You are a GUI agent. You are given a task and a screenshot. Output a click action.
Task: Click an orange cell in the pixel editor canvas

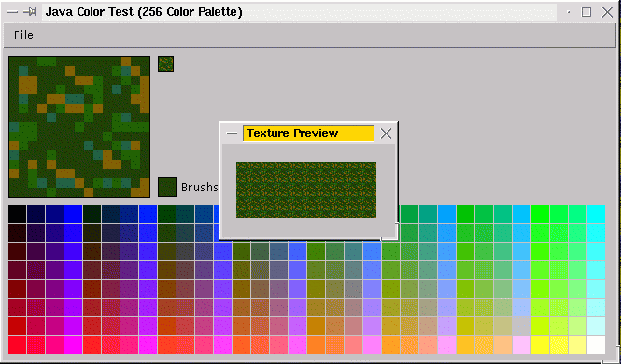28,85
